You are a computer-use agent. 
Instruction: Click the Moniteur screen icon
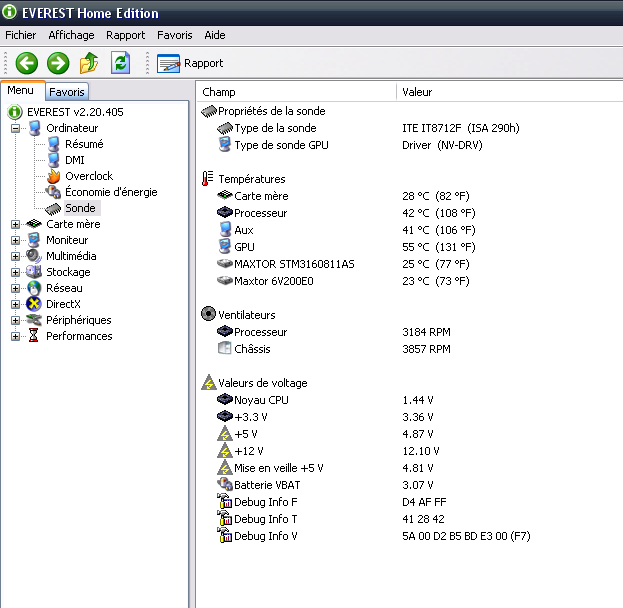point(34,240)
